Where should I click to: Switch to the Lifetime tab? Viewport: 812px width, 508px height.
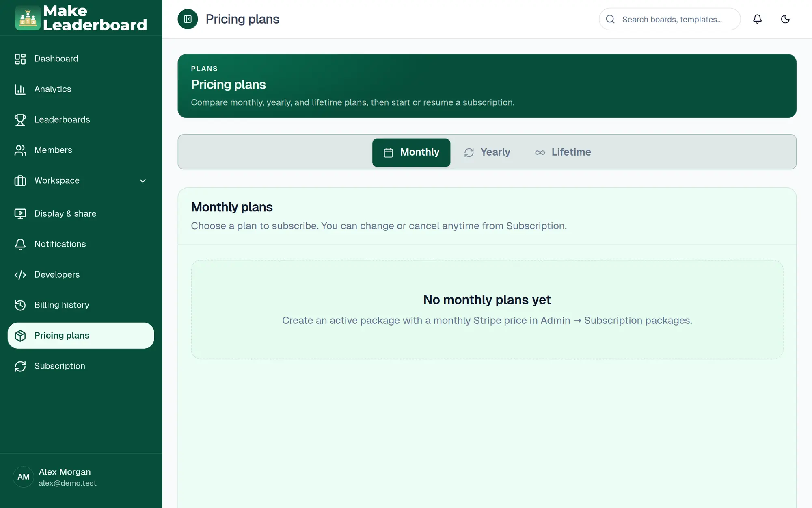[x=563, y=152]
